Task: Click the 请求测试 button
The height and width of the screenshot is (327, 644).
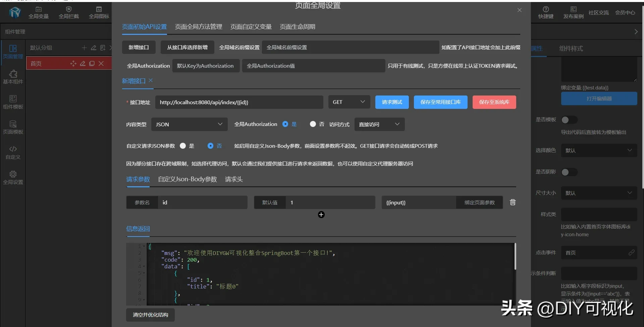Action: pyautogui.click(x=392, y=102)
